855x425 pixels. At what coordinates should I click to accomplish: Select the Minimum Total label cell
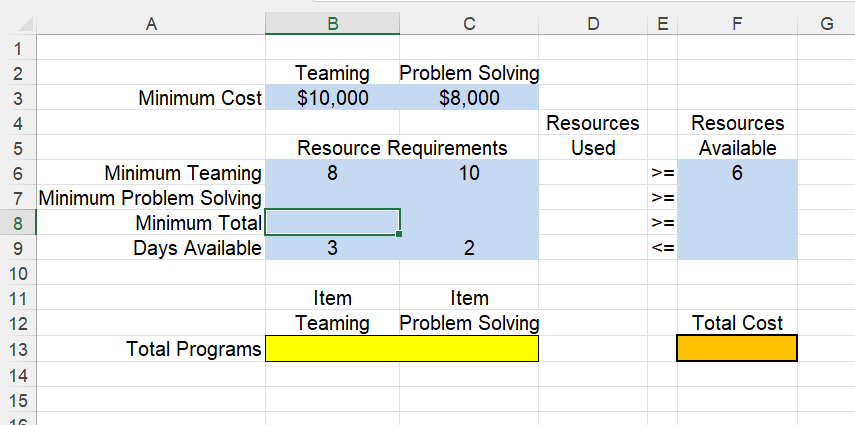(151, 223)
